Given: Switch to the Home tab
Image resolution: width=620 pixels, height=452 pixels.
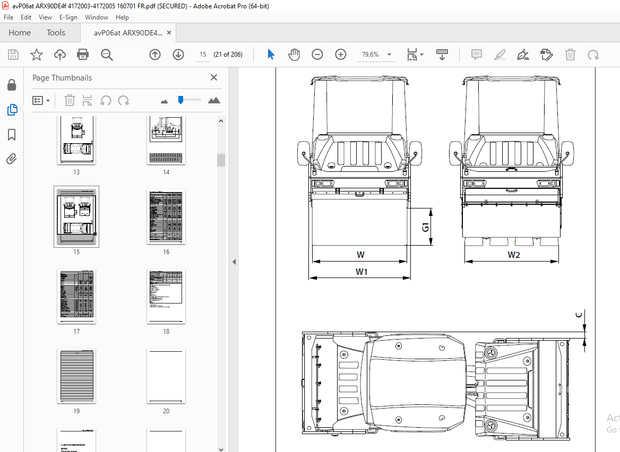Looking at the screenshot, I should tap(19, 33).
